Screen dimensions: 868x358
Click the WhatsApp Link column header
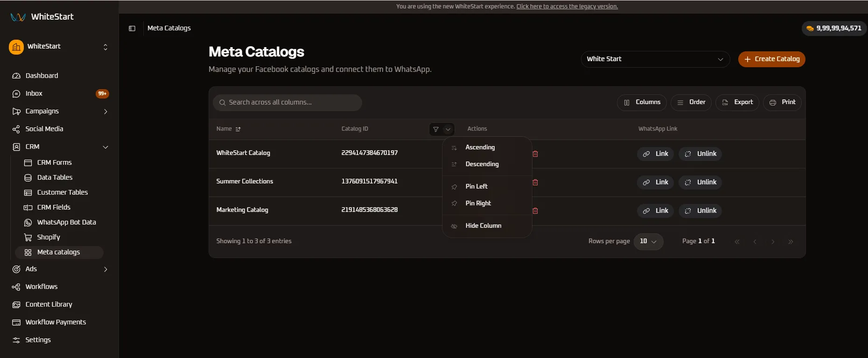658,129
